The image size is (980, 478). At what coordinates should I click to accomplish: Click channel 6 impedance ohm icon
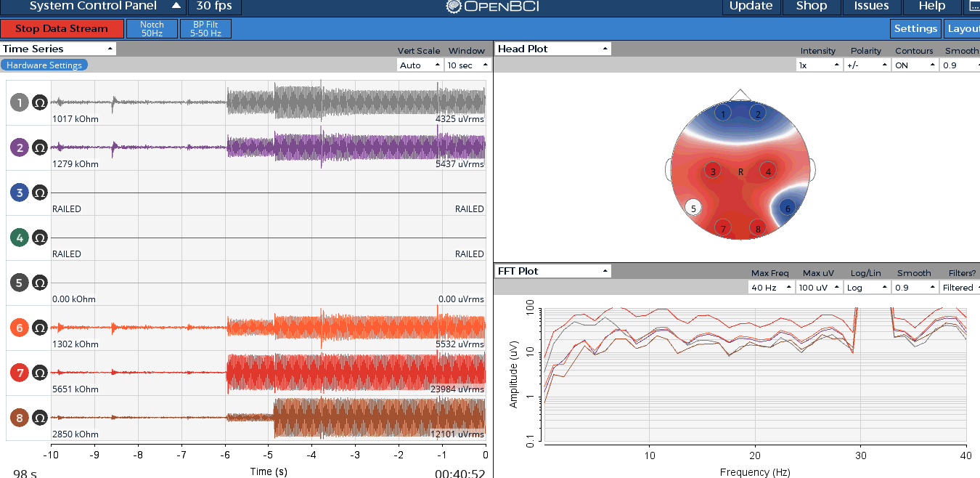click(40, 328)
